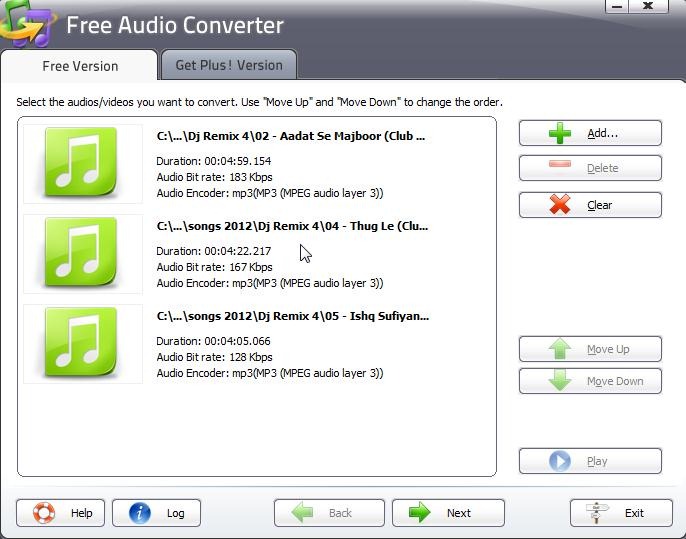This screenshot has width=686, height=539.
Task: Click the Play button label
Action: 597,461
